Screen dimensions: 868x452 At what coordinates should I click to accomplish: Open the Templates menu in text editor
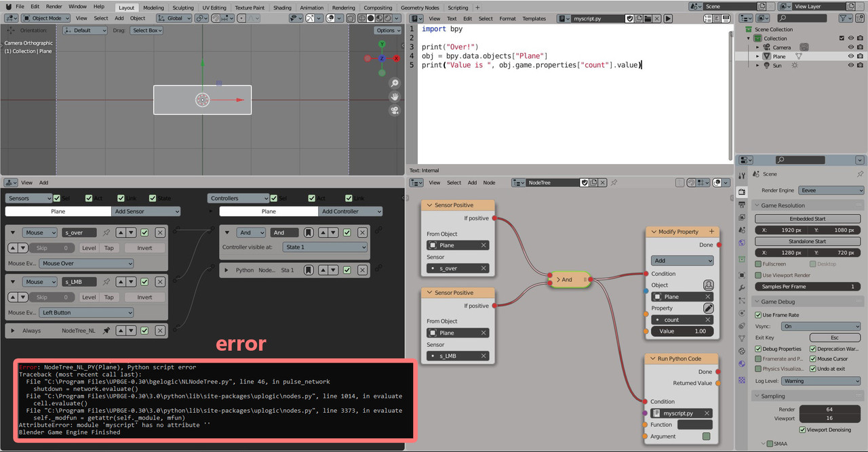[x=534, y=19]
